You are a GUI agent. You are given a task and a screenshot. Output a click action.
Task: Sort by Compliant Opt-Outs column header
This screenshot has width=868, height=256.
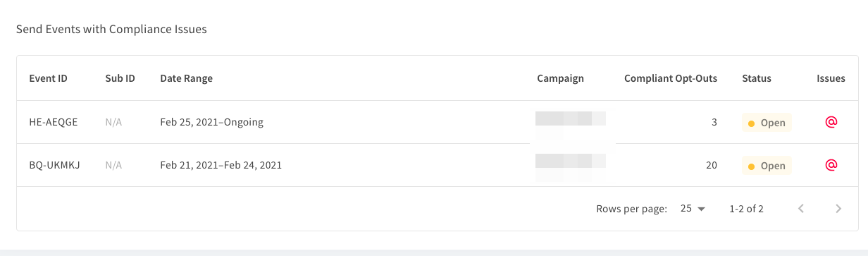point(671,78)
